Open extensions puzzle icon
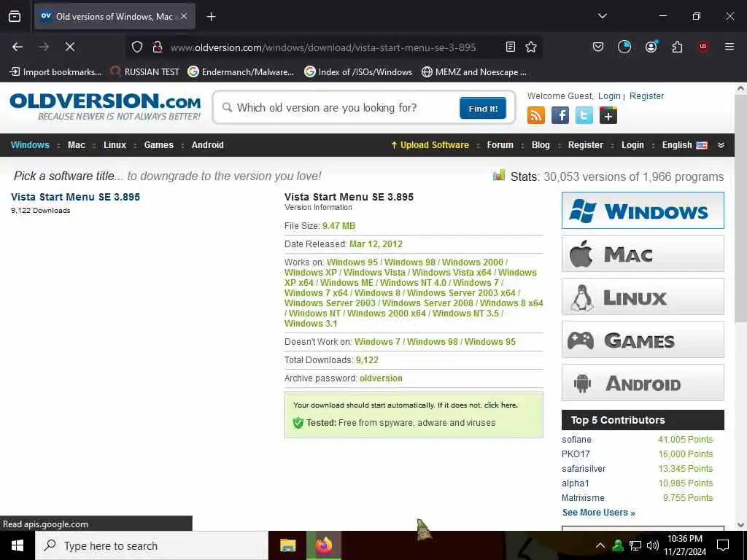This screenshot has height=560, width=747. pos(677,47)
